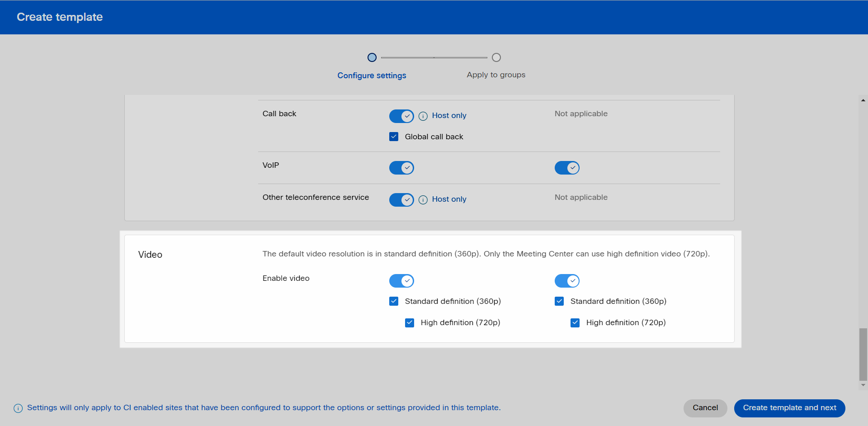Toggle the first VoIP switch
868x426 pixels.
point(401,168)
